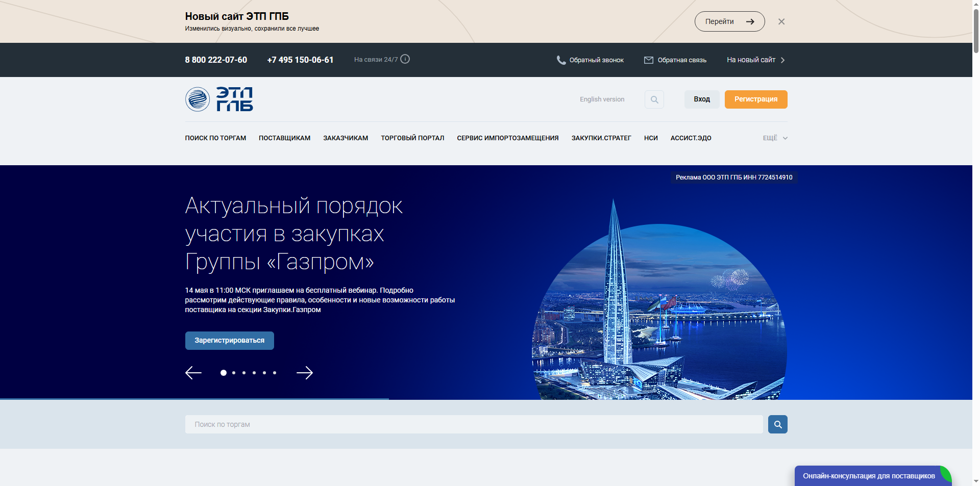
Task: Click the Актуальный порядок участия banner heading
Action: (294, 234)
